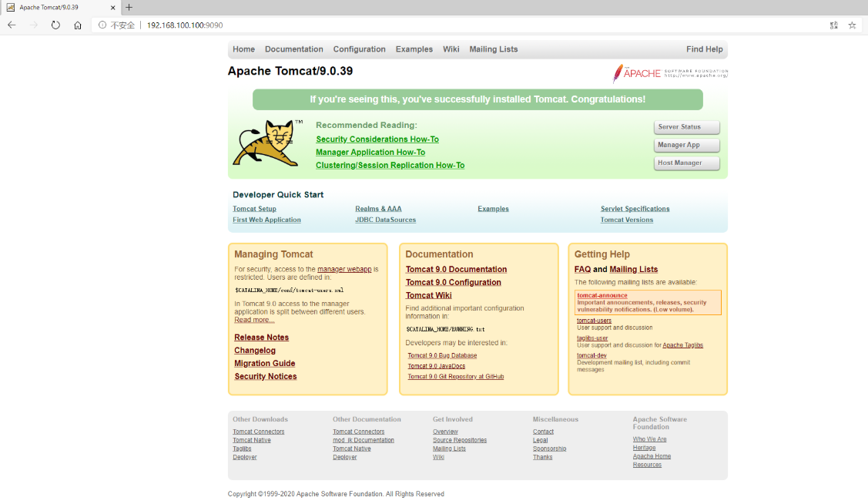This screenshot has width=868, height=504.
Task: Click the Server Status button
Action: [x=686, y=127]
